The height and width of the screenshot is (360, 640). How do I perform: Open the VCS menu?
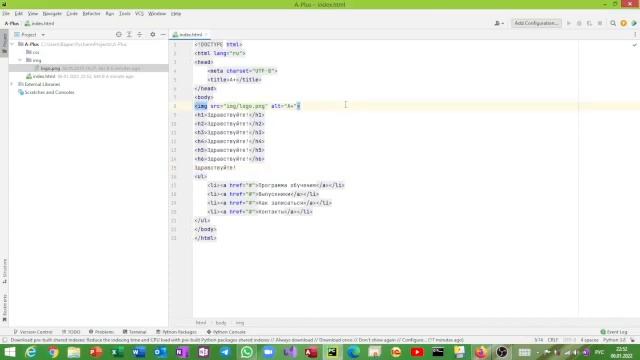point(139,13)
